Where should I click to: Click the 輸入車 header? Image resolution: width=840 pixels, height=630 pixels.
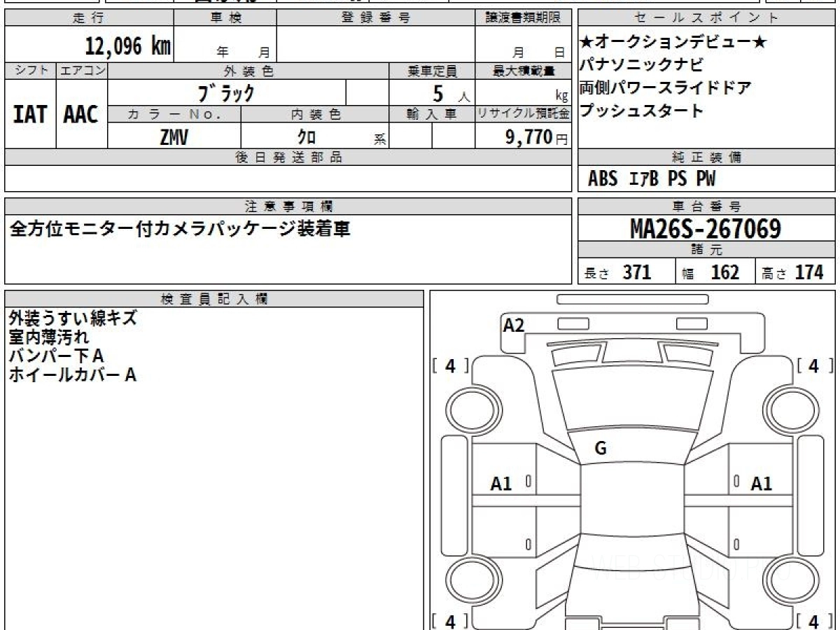click(x=432, y=114)
